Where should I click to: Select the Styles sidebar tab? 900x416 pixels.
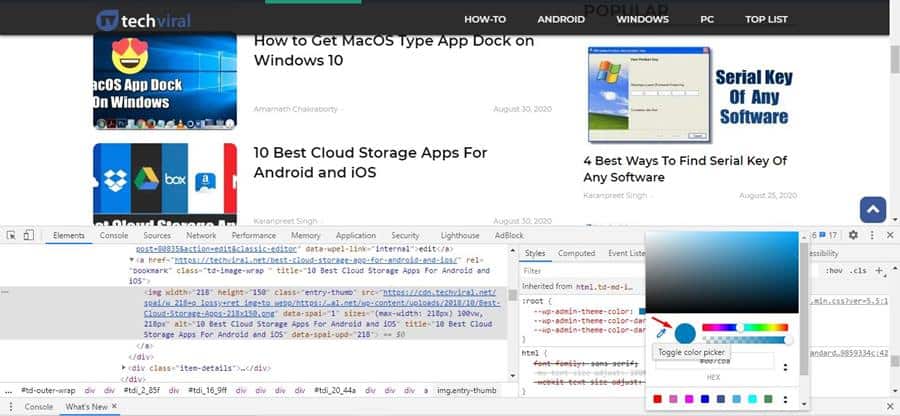click(x=535, y=253)
